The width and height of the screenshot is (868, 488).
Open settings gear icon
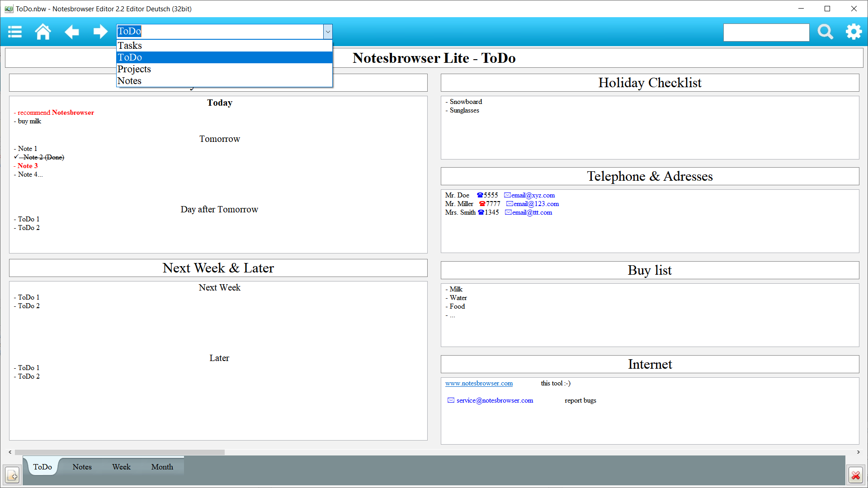tap(854, 32)
